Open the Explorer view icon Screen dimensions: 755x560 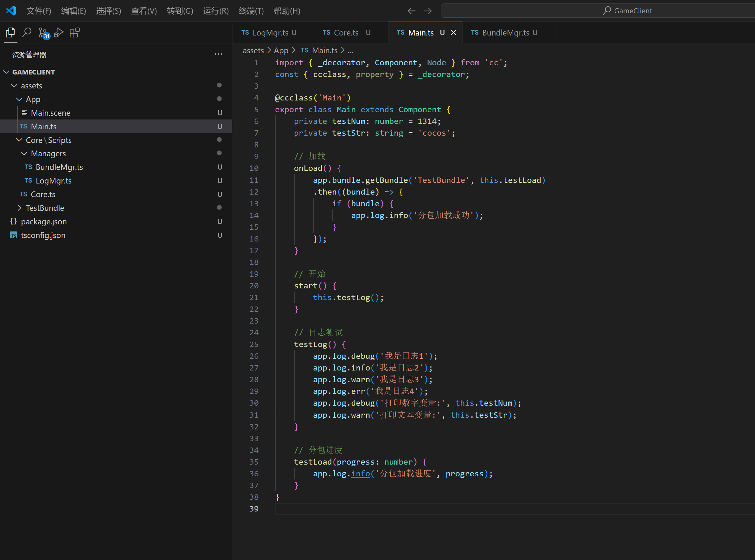[x=10, y=33]
